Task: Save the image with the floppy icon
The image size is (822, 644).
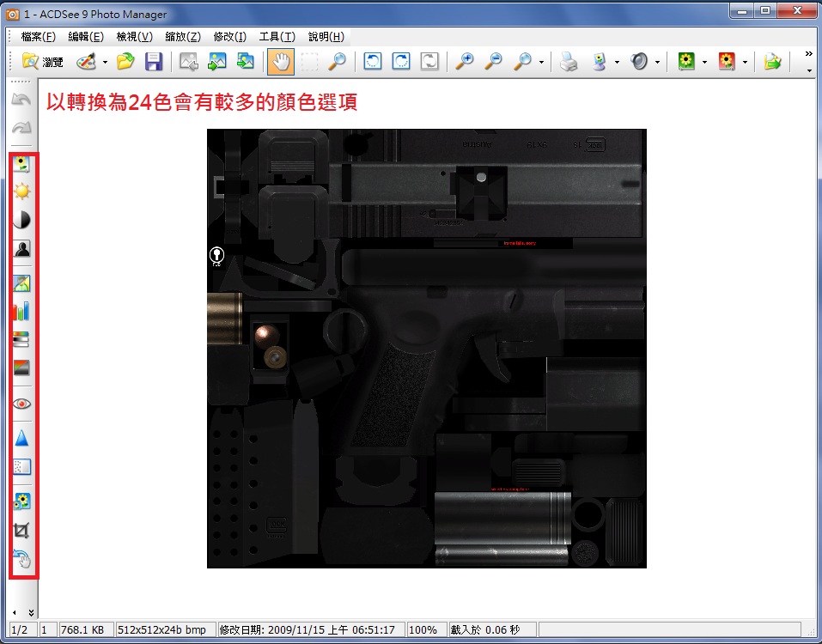Action: 153,62
